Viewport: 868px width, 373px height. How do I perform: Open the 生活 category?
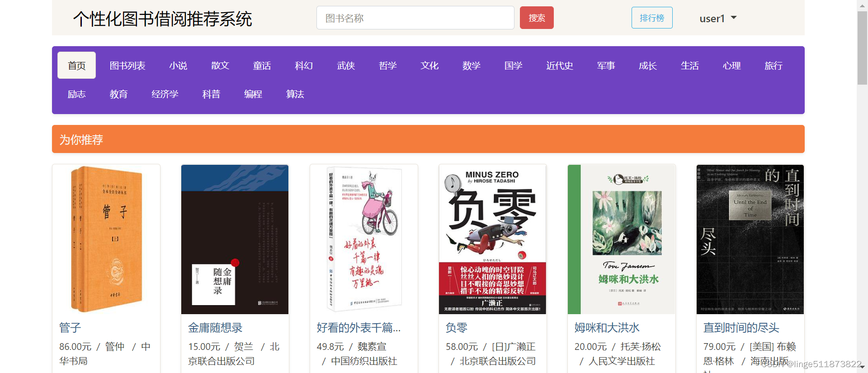[690, 66]
